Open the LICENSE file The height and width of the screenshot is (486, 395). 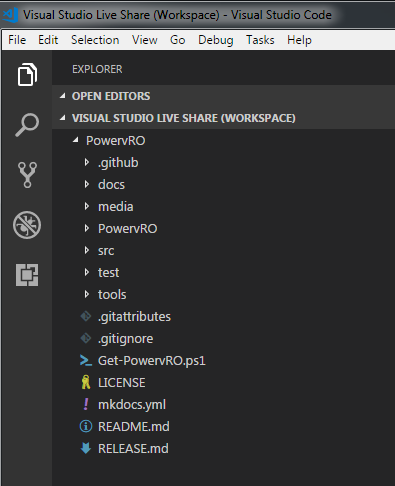[x=122, y=383]
